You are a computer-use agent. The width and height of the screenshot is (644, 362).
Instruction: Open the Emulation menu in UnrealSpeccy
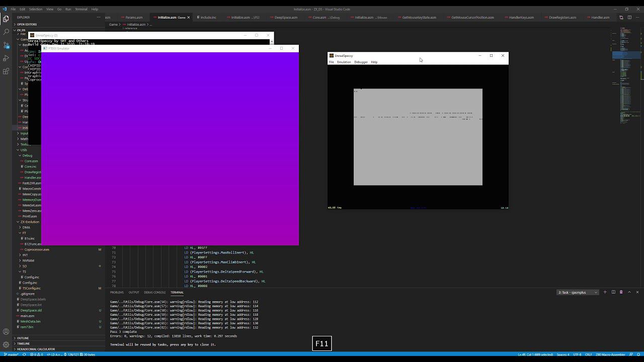pyautogui.click(x=344, y=62)
